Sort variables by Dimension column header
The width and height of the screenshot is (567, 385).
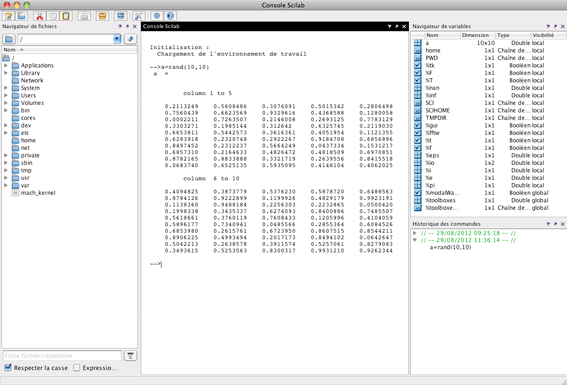click(x=477, y=35)
